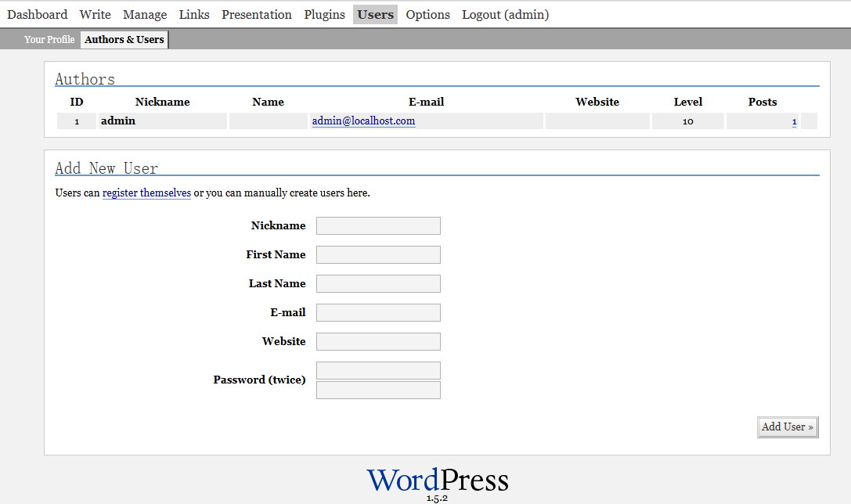Select the Last Name text box
Image resolution: width=851 pixels, height=504 pixels.
[x=378, y=284]
